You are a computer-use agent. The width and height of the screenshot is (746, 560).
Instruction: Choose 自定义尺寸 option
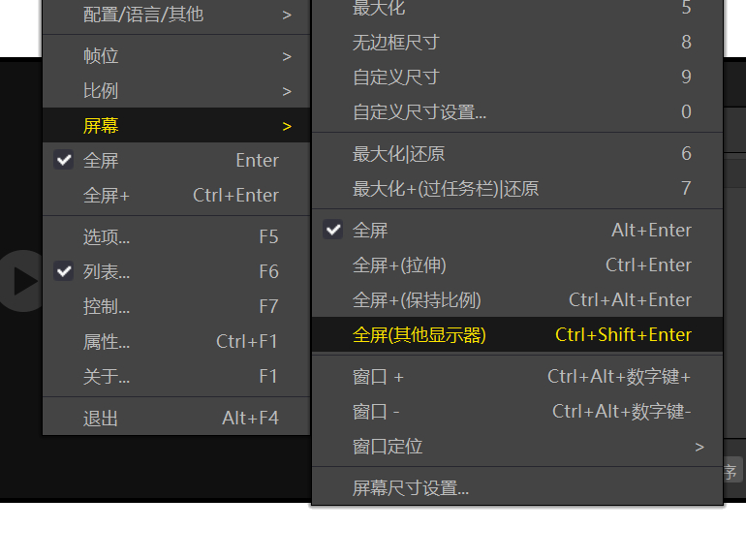tap(517, 78)
